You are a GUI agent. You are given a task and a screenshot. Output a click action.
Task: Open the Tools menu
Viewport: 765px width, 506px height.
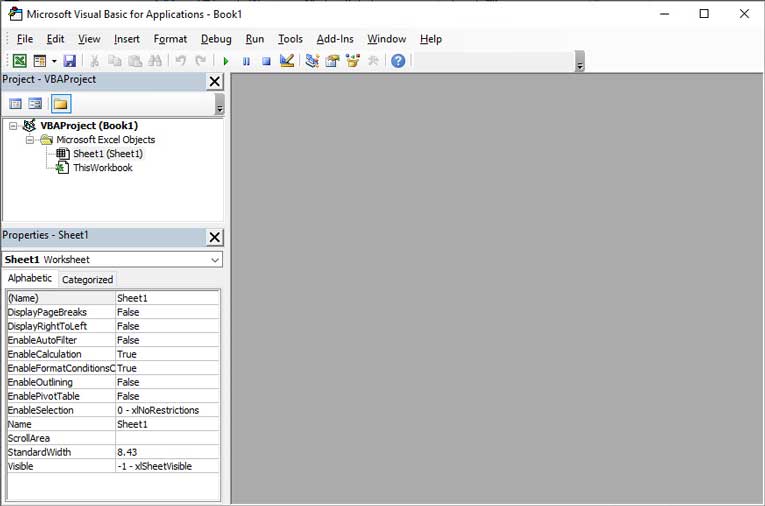(x=290, y=39)
